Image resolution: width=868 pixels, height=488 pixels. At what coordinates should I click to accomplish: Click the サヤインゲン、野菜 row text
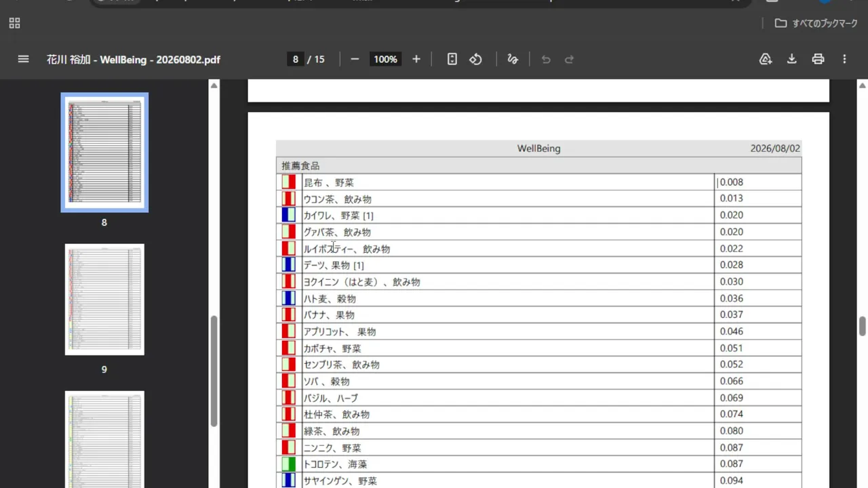pyautogui.click(x=340, y=481)
